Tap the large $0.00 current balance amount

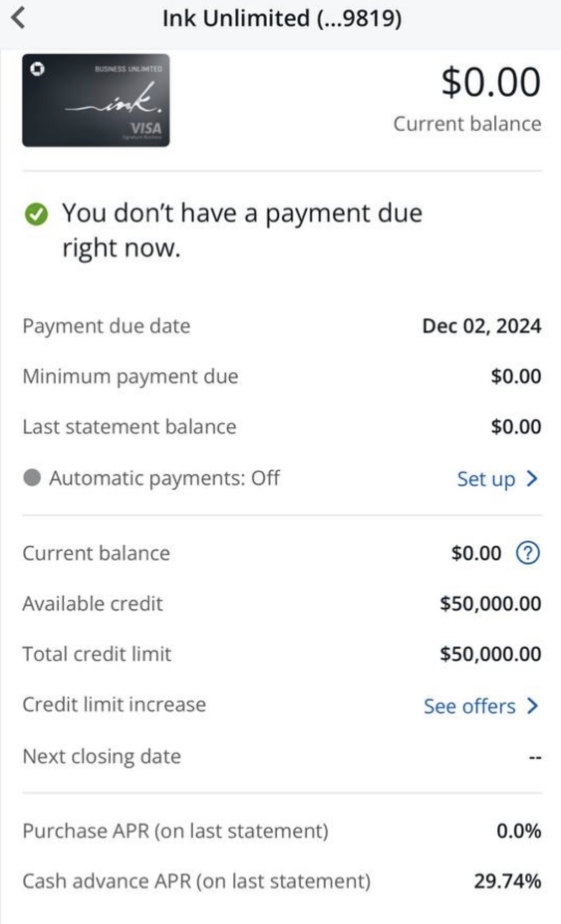pos(491,83)
